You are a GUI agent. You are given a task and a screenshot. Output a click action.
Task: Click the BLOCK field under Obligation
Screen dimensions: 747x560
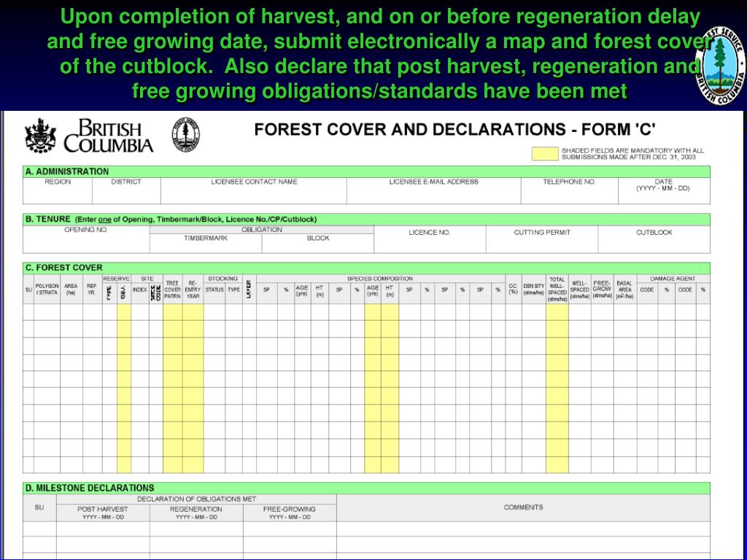(x=318, y=244)
